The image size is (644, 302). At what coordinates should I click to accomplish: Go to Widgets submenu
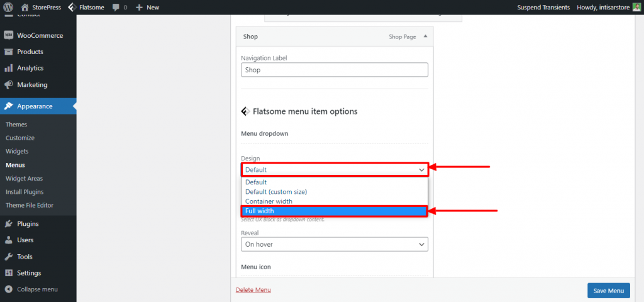pyautogui.click(x=17, y=151)
